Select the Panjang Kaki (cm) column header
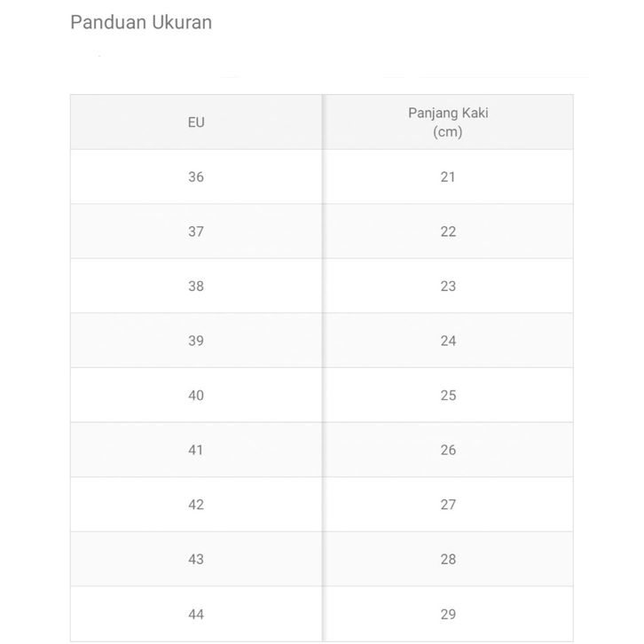644x644 pixels. [448, 122]
